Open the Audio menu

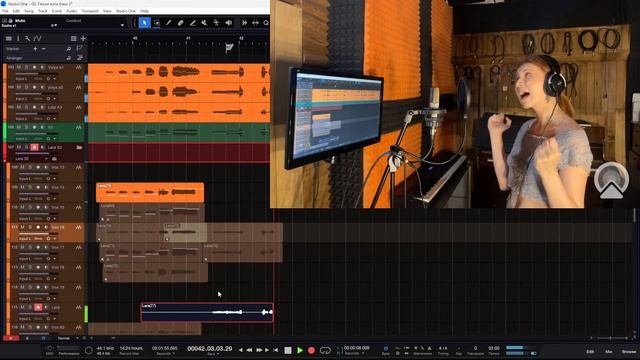(71, 11)
